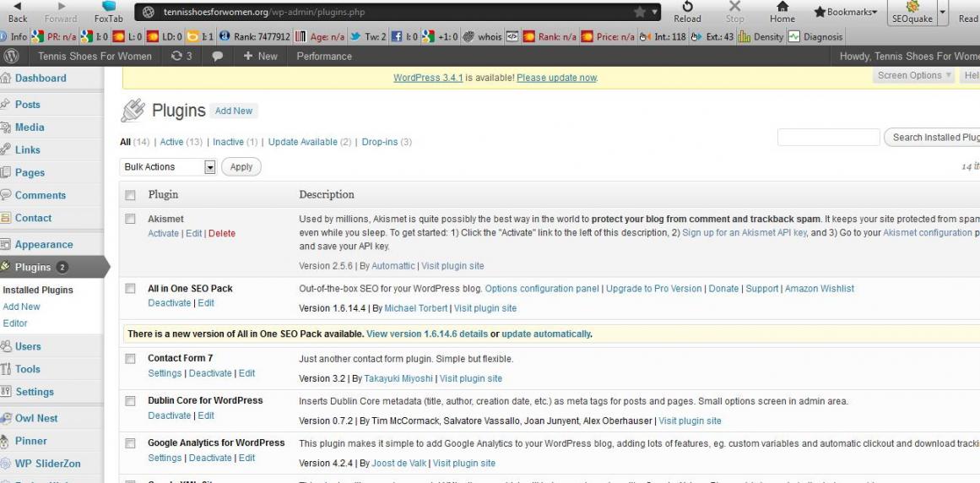Click the FoxTab toolbar icon
Image resolution: width=980 pixels, height=483 pixels.
click(x=109, y=6)
